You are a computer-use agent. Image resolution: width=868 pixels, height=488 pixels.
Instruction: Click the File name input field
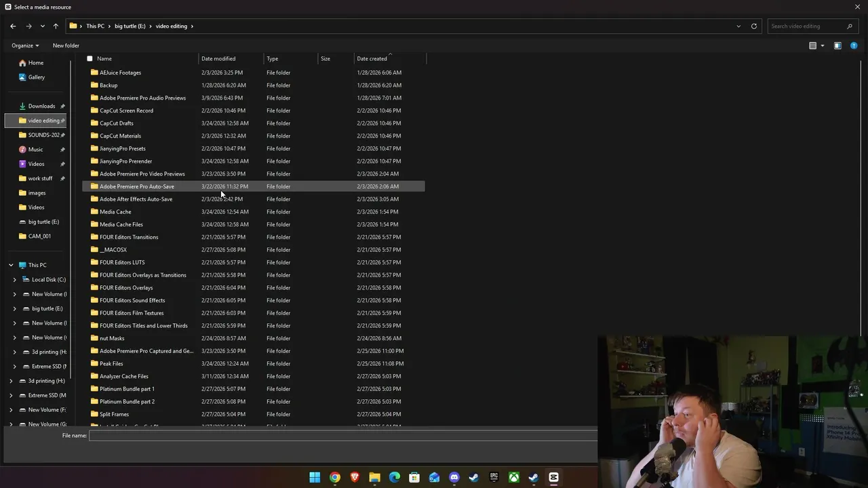343,435
